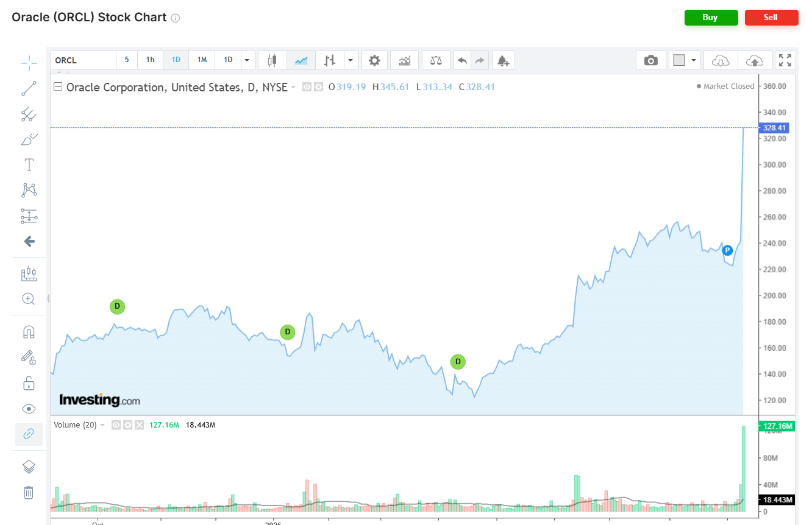The image size is (812, 525).
Task: Open the chart style dropdown arrow
Action: click(351, 60)
